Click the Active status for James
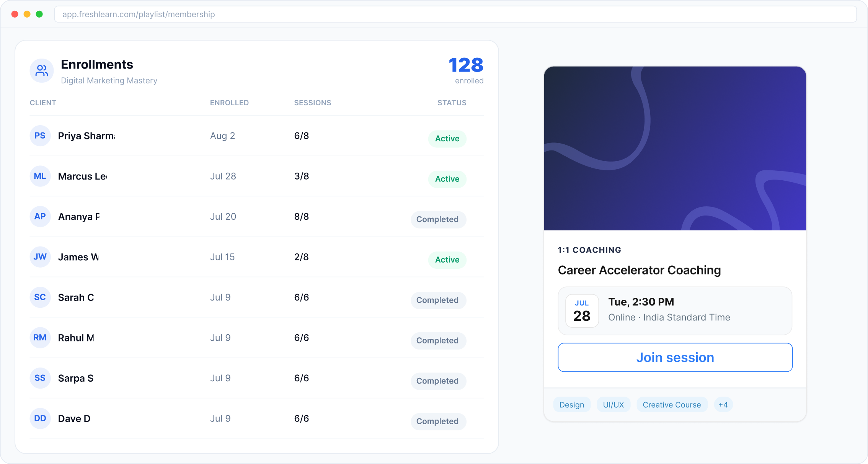 (x=447, y=260)
